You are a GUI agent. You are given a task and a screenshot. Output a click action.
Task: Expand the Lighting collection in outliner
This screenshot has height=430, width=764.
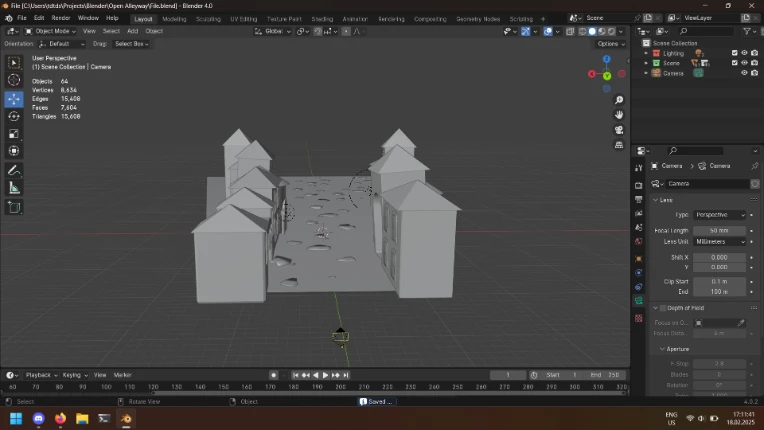[x=646, y=53]
